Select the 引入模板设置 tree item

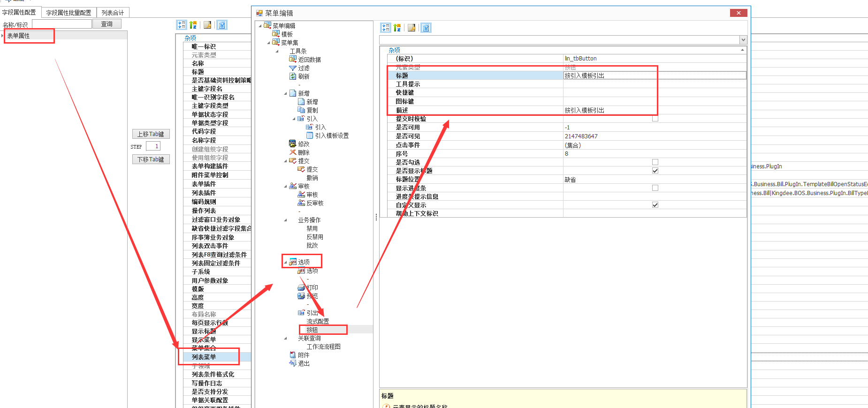point(331,136)
